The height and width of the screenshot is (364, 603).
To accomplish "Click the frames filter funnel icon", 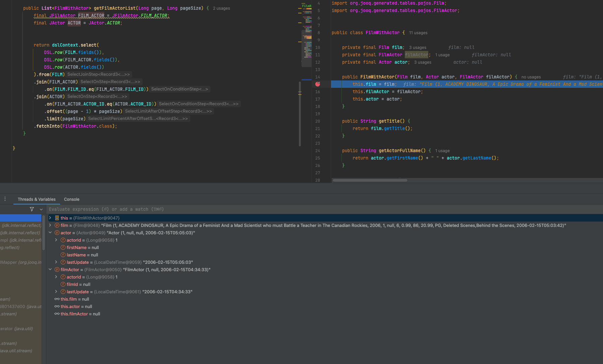I will coord(32,209).
